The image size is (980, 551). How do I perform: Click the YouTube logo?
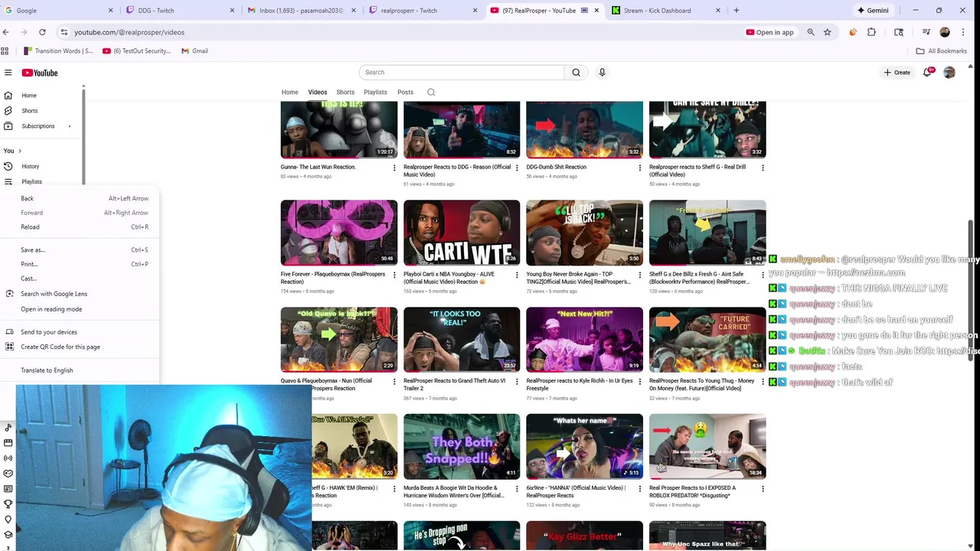[x=40, y=73]
